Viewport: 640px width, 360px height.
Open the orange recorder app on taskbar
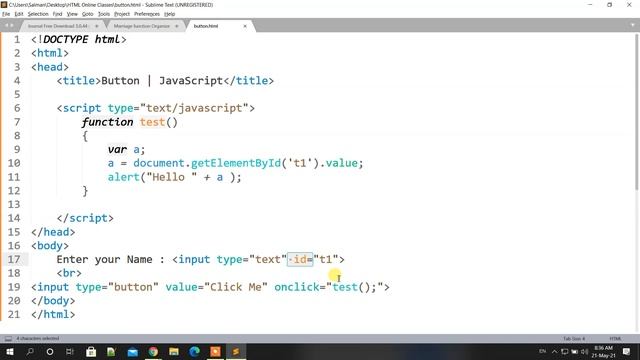[215, 351]
